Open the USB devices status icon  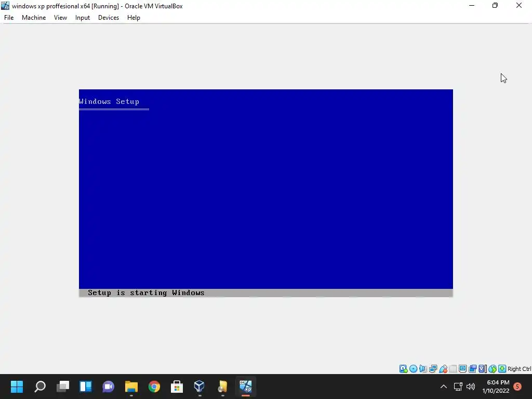443,369
